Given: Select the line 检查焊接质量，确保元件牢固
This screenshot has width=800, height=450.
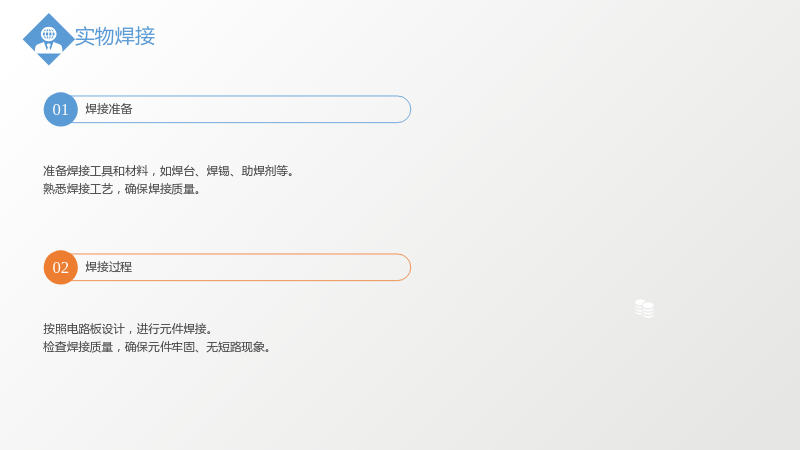Looking at the screenshot, I should point(157,347).
